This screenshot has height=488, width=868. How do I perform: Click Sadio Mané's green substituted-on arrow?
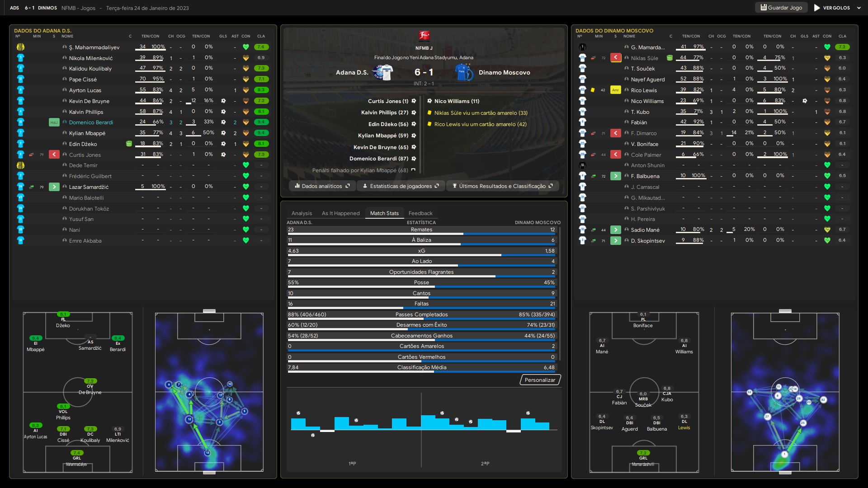(x=616, y=230)
